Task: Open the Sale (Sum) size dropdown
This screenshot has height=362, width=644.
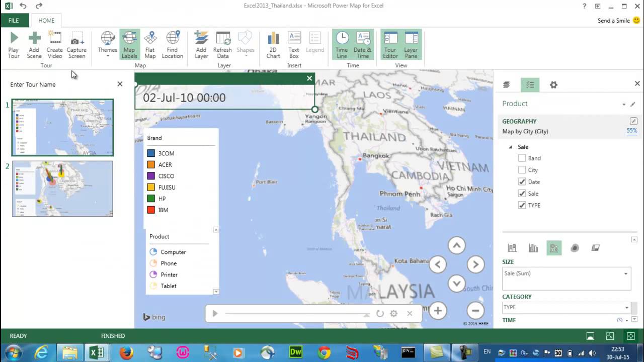Action: [626, 274]
